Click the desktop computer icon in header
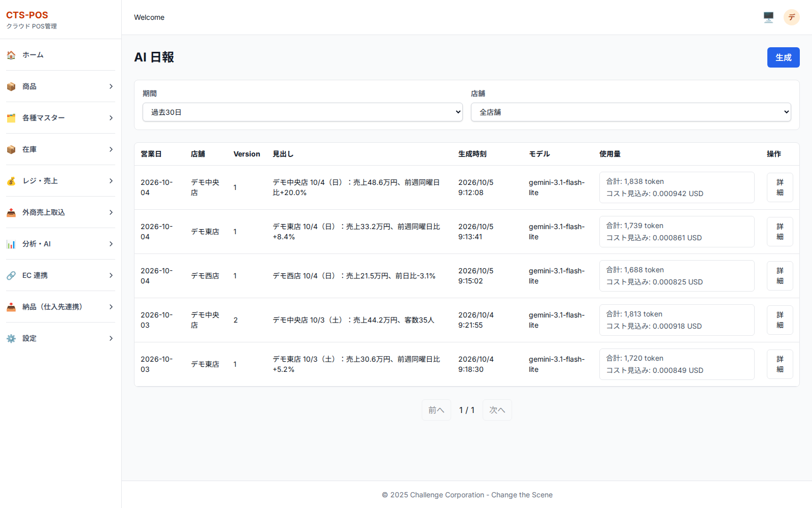Screen dimensions: 812x508 click(x=768, y=17)
